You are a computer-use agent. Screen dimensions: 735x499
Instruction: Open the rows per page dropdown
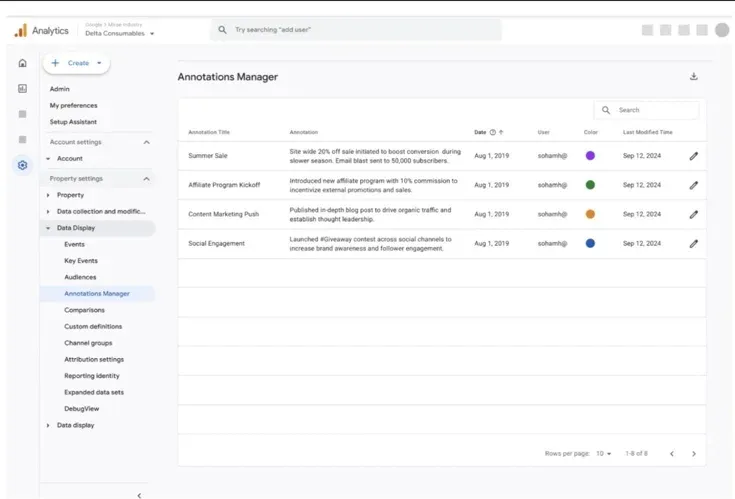coord(604,453)
